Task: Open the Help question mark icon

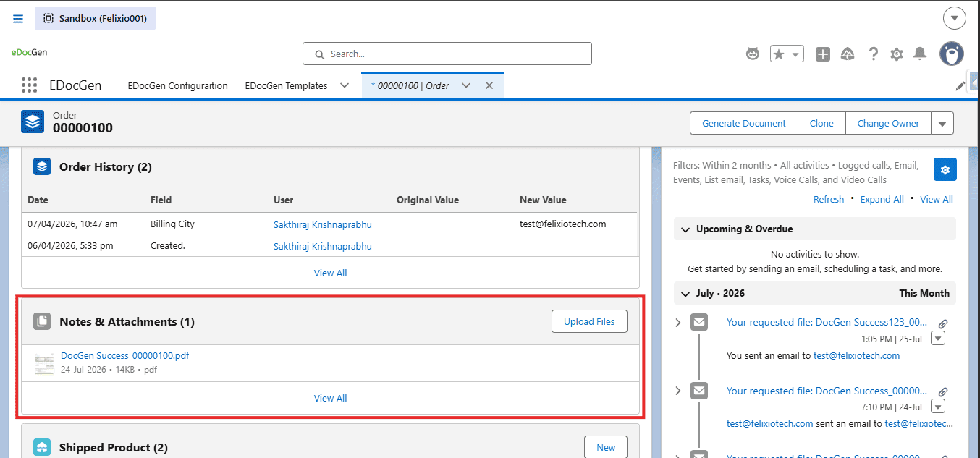Action: pos(874,54)
